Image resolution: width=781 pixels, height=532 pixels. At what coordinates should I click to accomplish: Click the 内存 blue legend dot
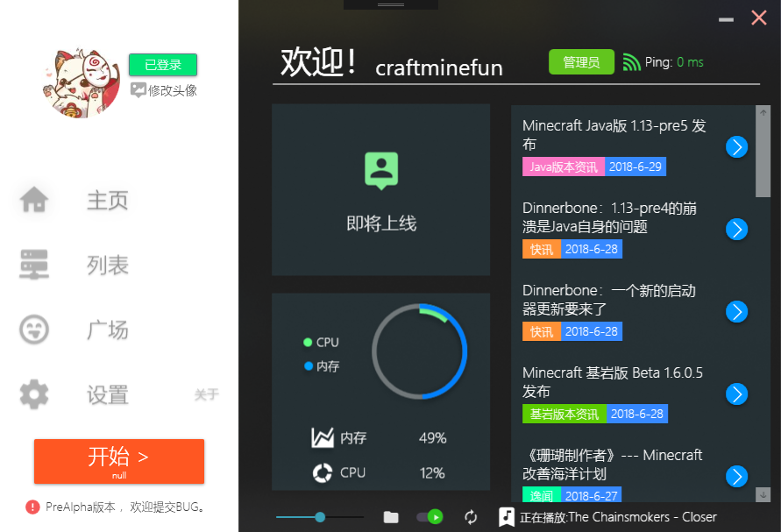pos(309,366)
